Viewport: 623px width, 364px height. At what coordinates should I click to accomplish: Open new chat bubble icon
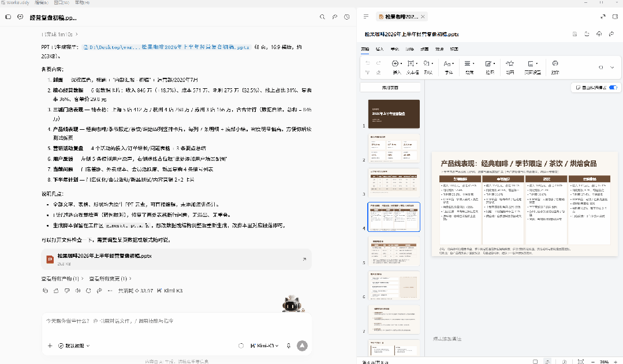pyautogui.click(x=20, y=17)
